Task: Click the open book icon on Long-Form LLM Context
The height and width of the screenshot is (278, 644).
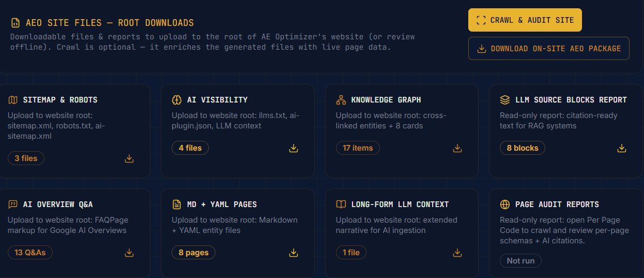Action: click(341, 204)
